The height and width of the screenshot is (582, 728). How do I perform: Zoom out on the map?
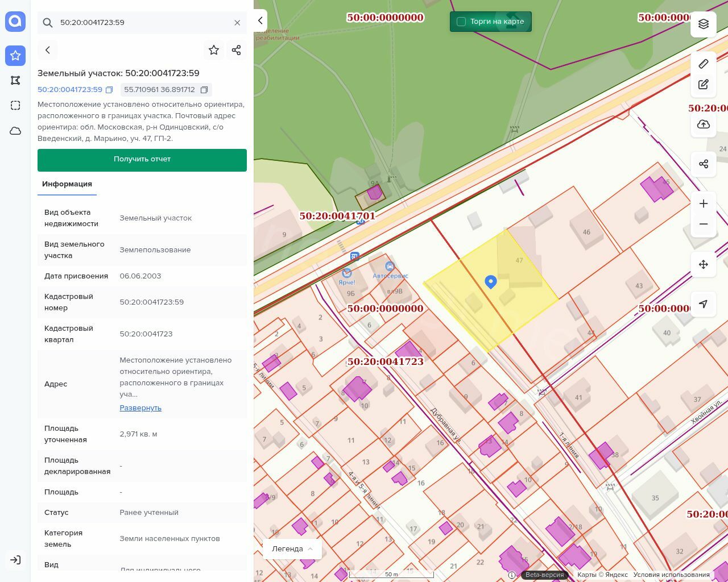coord(704,224)
